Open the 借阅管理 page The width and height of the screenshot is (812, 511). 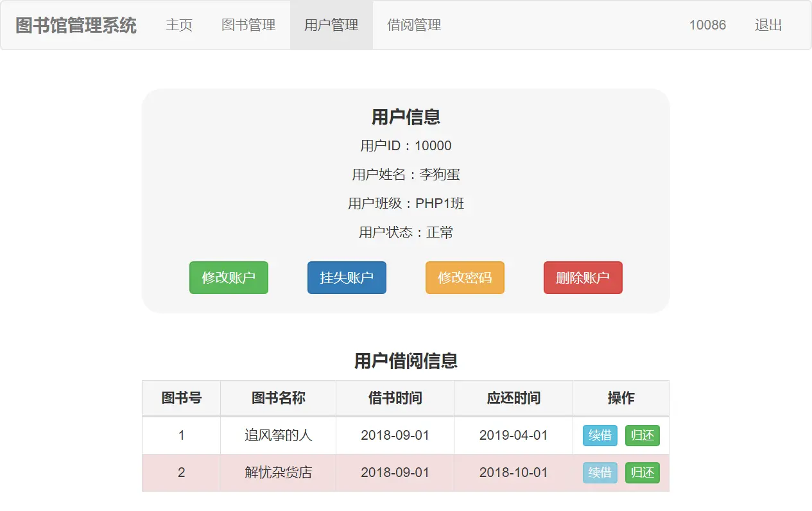pyautogui.click(x=413, y=26)
